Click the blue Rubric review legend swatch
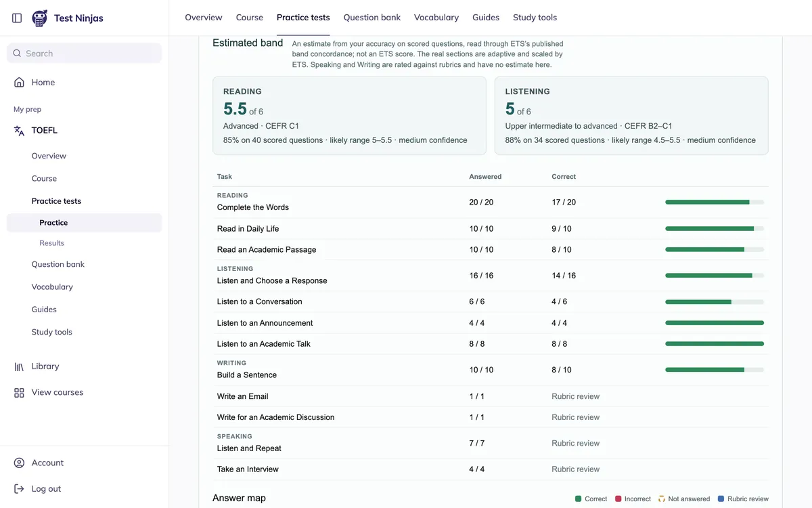This screenshot has height=508, width=812. (721, 499)
